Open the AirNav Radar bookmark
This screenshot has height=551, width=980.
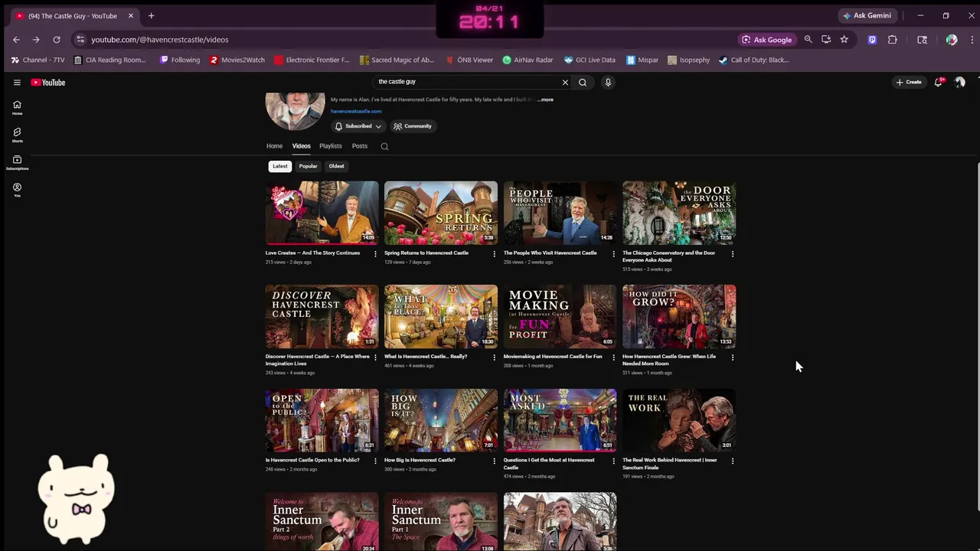click(528, 60)
